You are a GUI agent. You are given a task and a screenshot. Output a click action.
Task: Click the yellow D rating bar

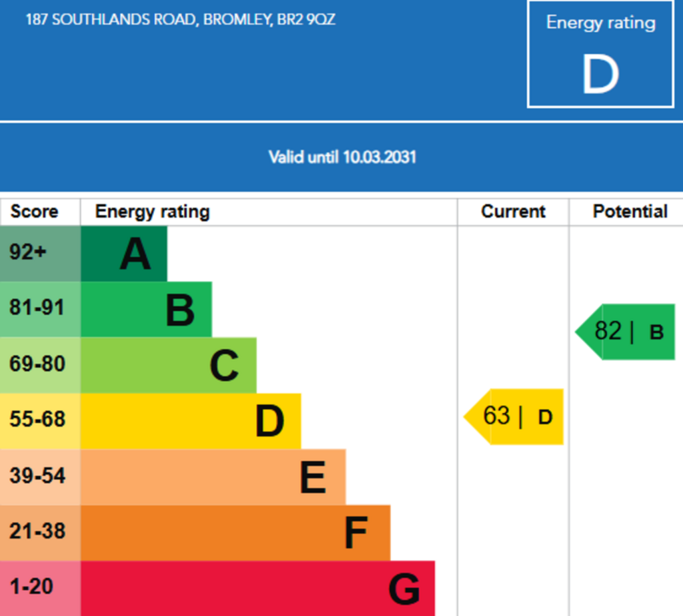[x=191, y=421]
